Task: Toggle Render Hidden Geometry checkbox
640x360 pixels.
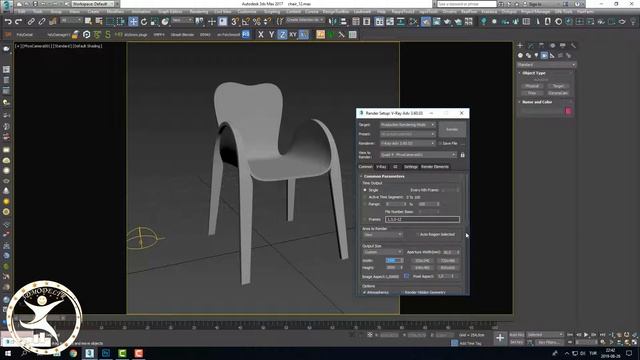Action: point(402,292)
